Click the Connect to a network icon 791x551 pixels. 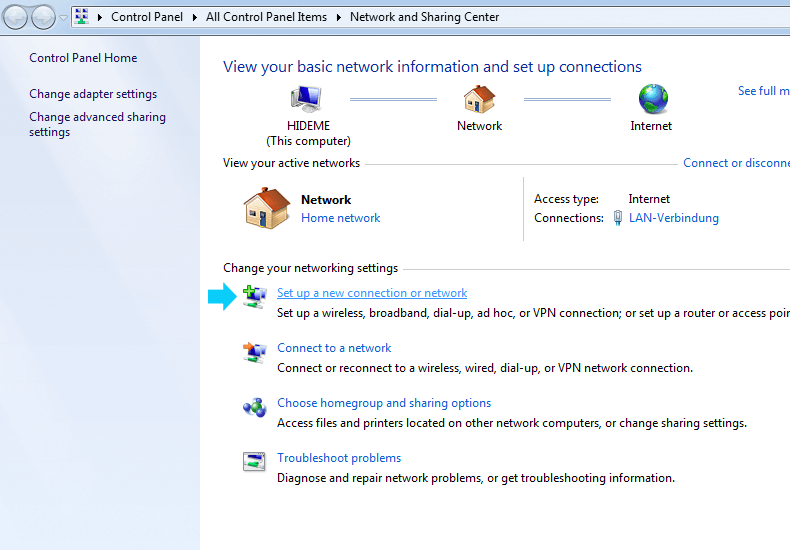[255, 352]
